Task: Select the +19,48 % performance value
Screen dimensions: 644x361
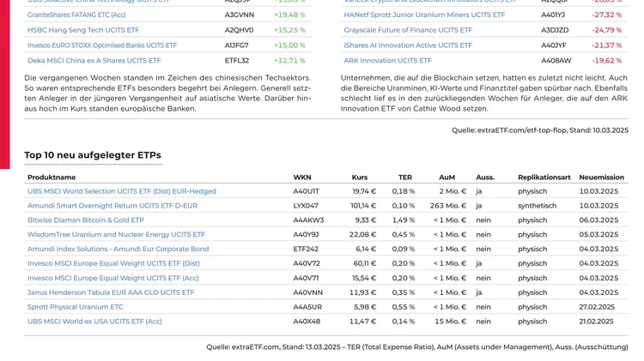Action: pos(289,15)
